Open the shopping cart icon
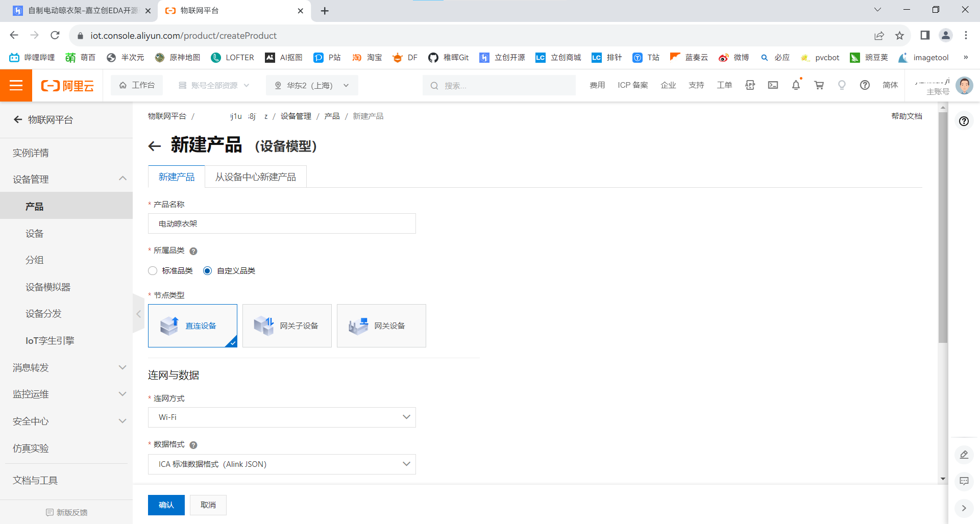The image size is (980, 524). 819,85
